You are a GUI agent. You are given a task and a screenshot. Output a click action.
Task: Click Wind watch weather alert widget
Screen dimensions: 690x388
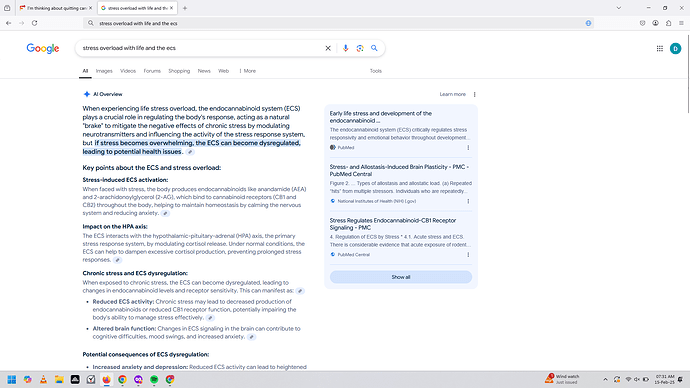562,379
